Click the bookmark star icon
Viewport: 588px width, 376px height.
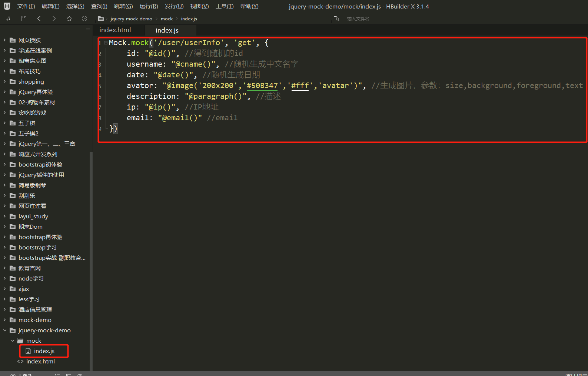pyautogui.click(x=69, y=19)
